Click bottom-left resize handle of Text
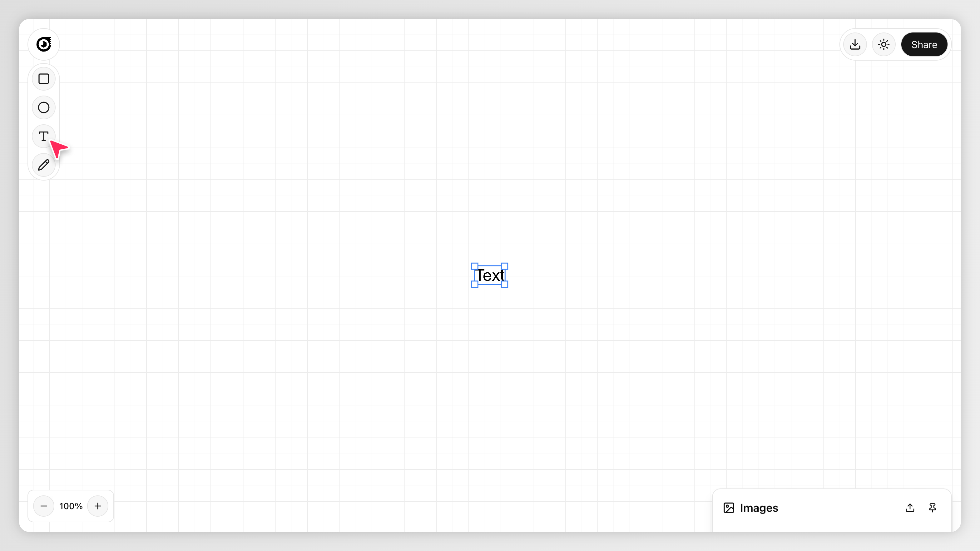This screenshot has width=980, height=551. click(475, 284)
